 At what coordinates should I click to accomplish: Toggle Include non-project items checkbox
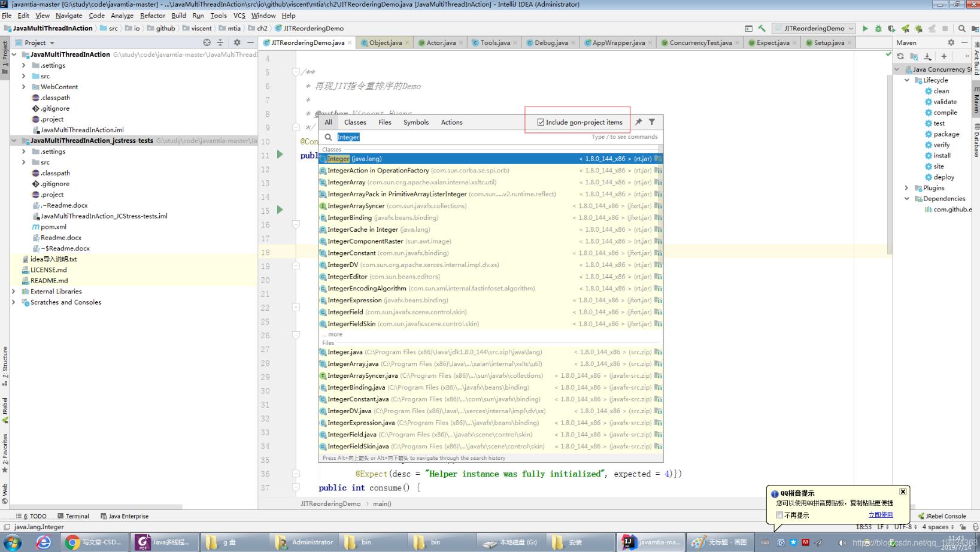point(541,122)
